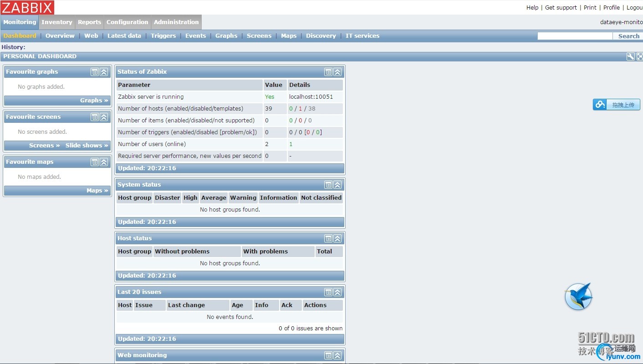643x364 pixels.
Task: Collapse the Favourite screens widget
Action: 104,117
